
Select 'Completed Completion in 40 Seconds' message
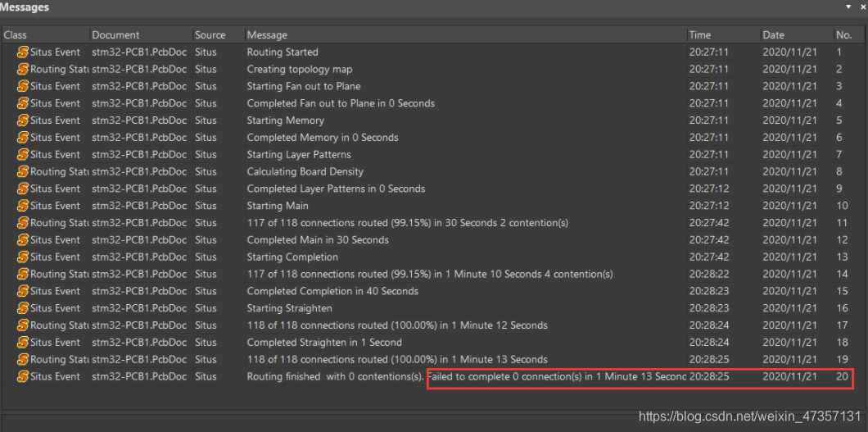pos(332,291)
